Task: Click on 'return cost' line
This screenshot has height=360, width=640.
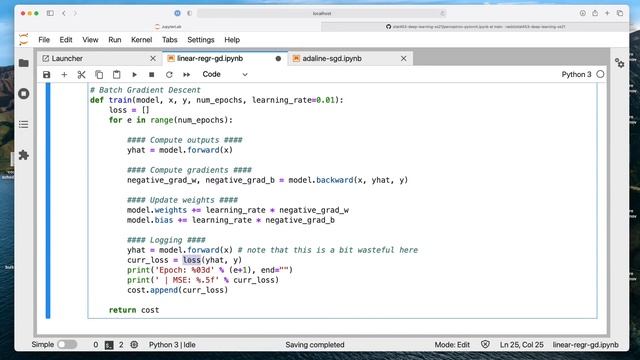Action: (x=134, y=310)
